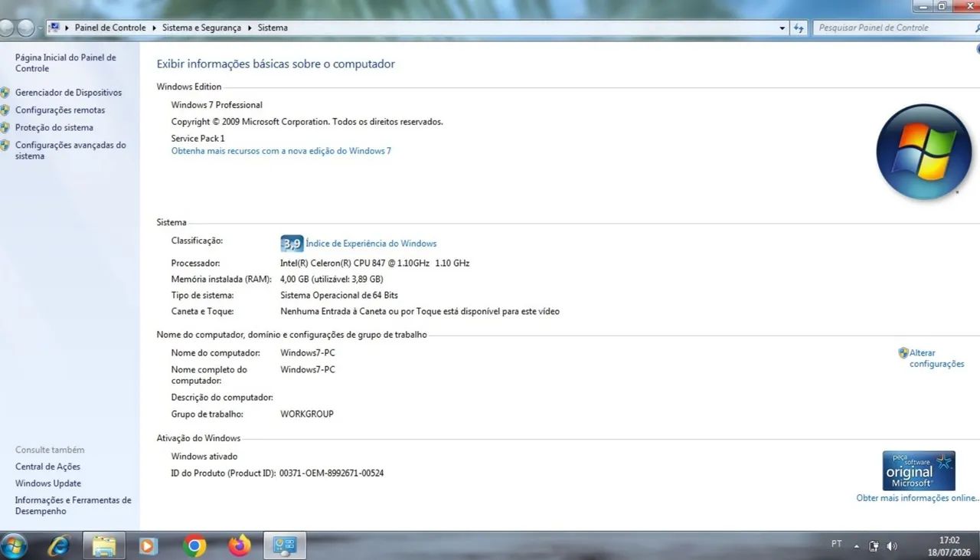Launch Windows Media Player from taskbar
This screenshot has width=980, height=560.
click(x=148, y=545)
